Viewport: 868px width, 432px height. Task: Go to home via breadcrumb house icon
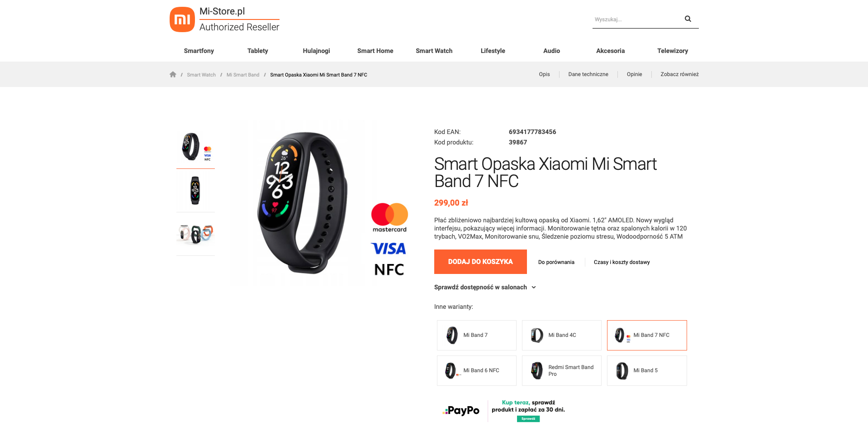(x=173, y=75)
